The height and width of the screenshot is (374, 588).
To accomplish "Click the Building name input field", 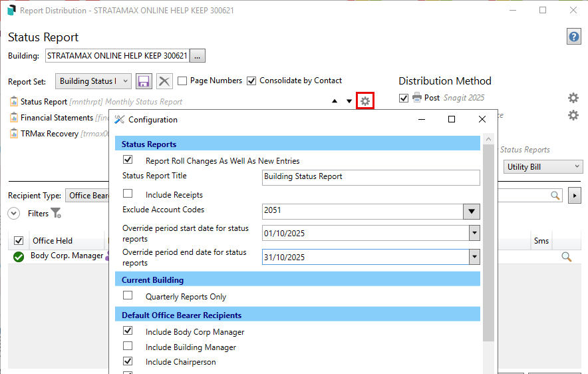I will (117, 56).
